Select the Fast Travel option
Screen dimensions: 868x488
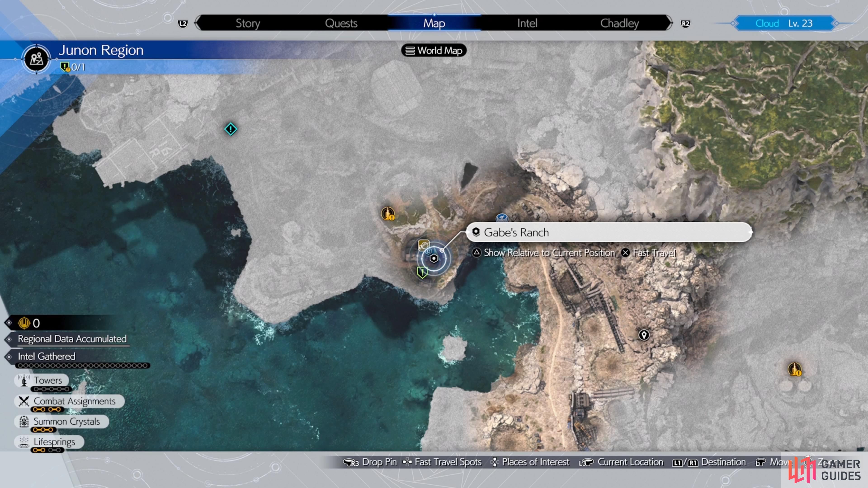(654, 253)
